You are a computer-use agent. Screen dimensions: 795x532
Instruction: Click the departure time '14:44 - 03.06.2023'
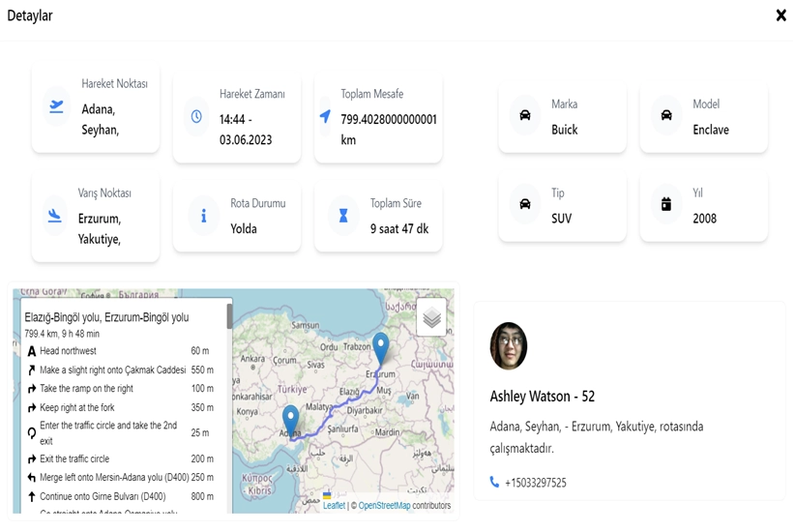(x=246, y=130)
